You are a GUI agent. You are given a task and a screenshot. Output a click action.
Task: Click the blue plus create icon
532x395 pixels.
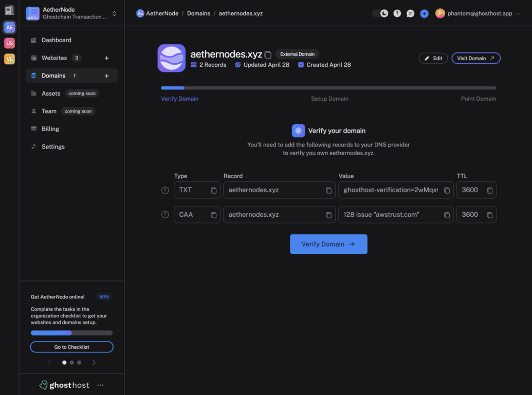point(424,13)
